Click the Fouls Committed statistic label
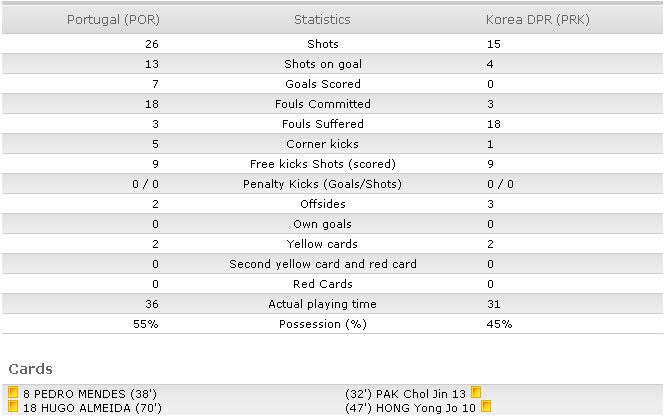This screenshot has width=666, height=417. click(x=323, y=104)
